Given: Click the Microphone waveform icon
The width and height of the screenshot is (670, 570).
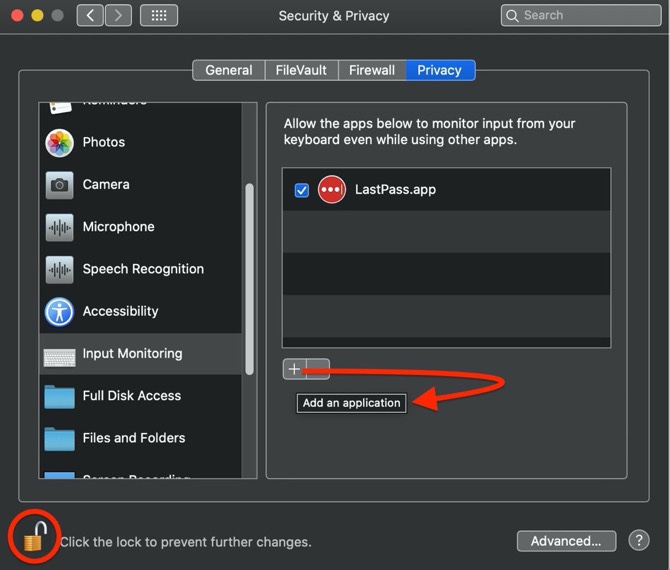Looking at the screenshot, I should [59, 227].
